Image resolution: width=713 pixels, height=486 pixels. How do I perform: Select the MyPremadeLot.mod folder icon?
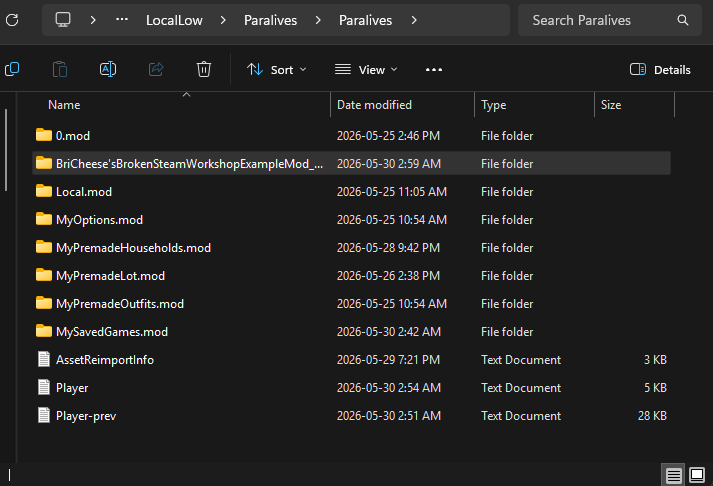tap(44, 275)
